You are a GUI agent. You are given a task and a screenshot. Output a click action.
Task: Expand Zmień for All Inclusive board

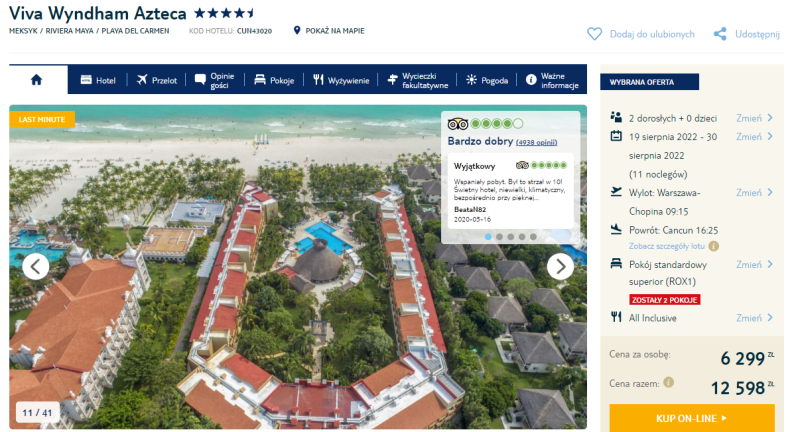(754, 318)
